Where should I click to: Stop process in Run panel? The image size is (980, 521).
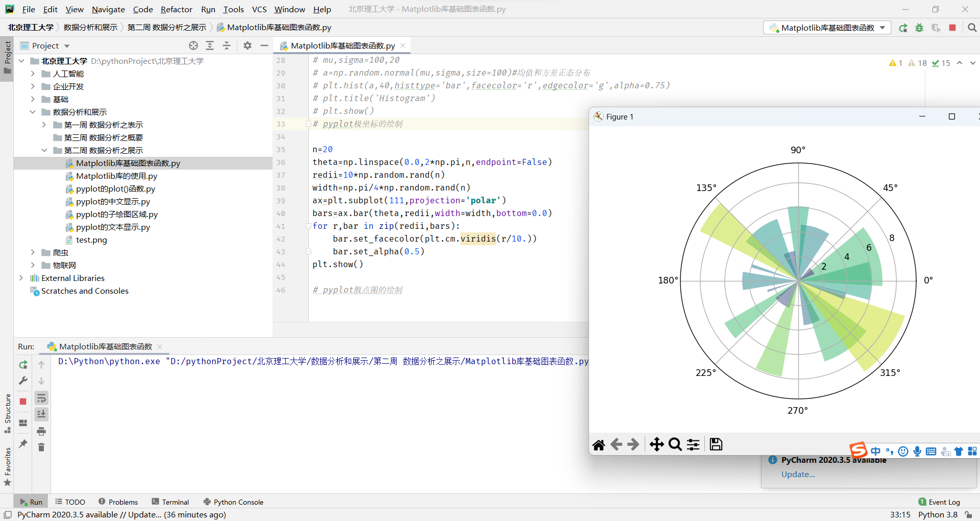(x=23, y=401)
